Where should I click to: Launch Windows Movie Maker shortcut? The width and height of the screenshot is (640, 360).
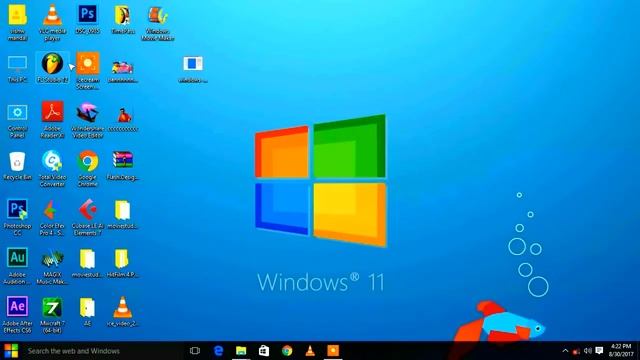(158, 22)
